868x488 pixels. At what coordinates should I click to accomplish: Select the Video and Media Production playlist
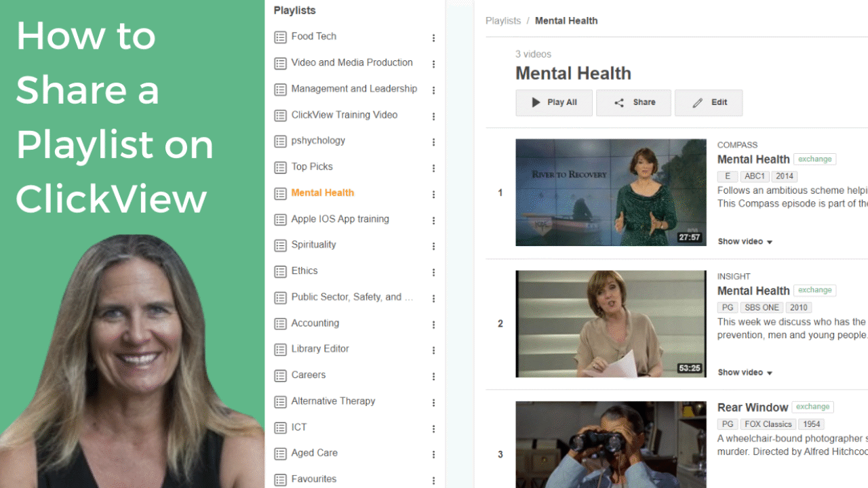(x=352, y=62)
